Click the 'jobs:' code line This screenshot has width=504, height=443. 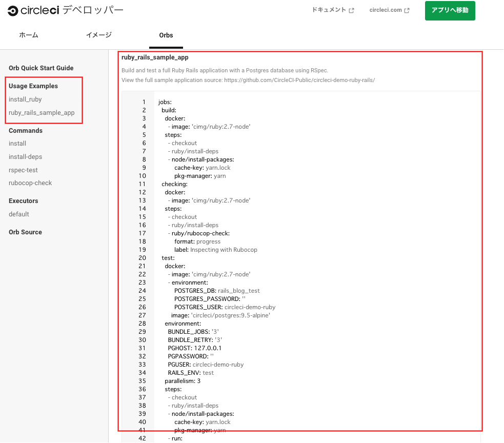tap(165, 102)
